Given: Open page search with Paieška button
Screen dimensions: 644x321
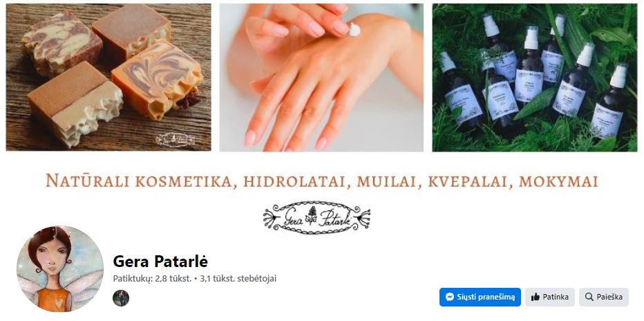Looking at the screenshot, I should (604, 297).
